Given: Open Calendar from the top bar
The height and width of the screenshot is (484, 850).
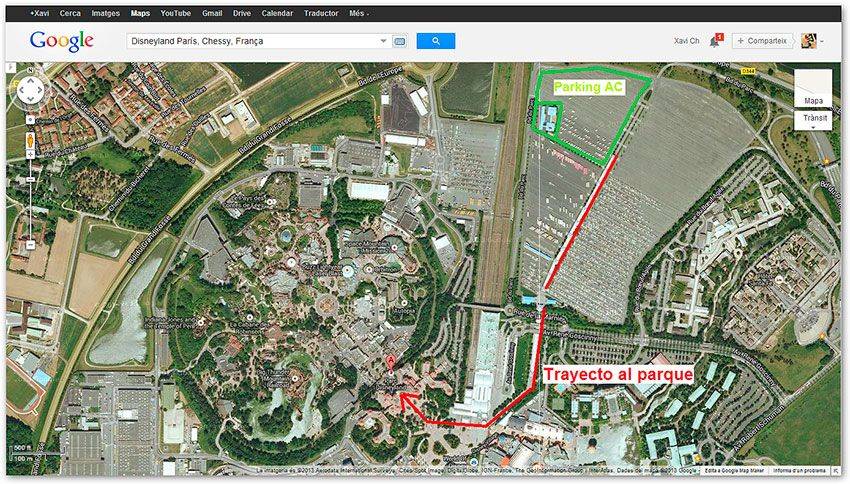Looking at the screenshot, I should click(277, 14).
